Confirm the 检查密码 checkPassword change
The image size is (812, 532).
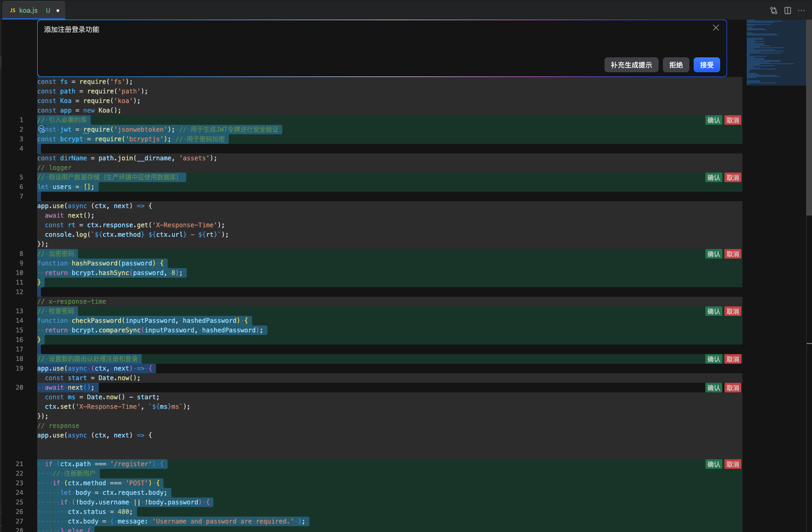click(714, 312)
